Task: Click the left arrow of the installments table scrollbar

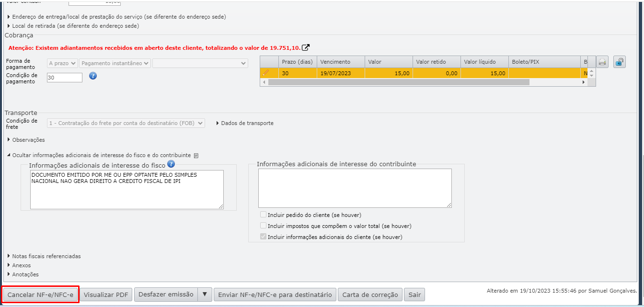Action: 263,82
